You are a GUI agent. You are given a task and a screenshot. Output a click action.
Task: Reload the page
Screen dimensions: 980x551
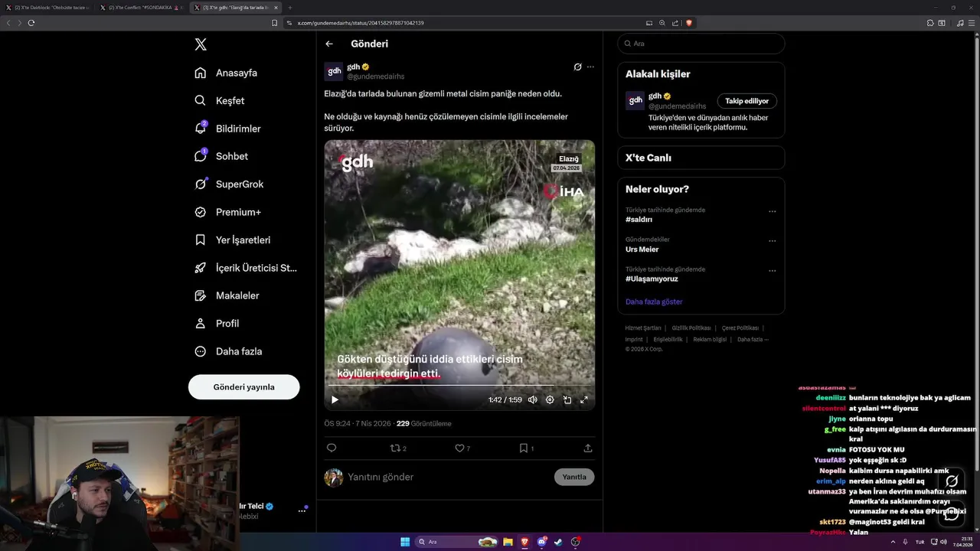(31, 23)
